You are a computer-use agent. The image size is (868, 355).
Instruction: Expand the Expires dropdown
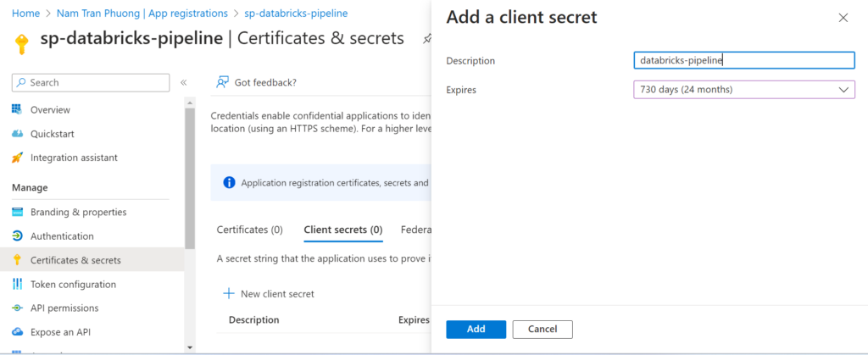(743, 90)
